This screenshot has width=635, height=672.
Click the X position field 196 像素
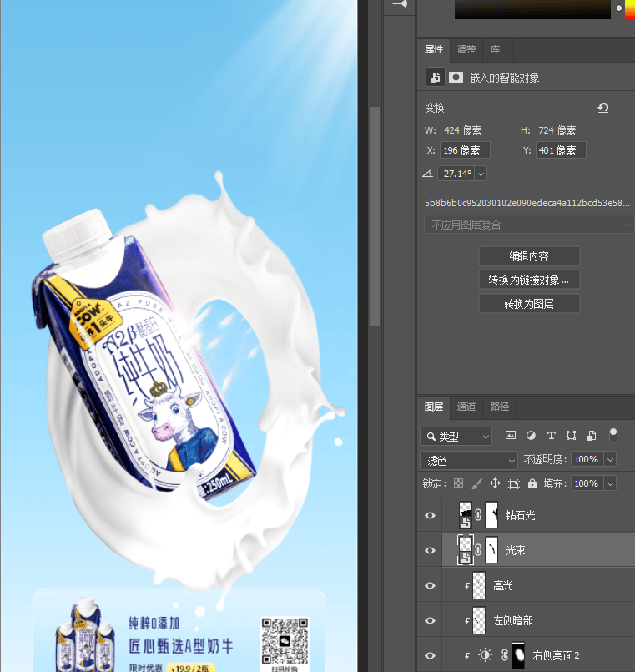tap(465, 150)
